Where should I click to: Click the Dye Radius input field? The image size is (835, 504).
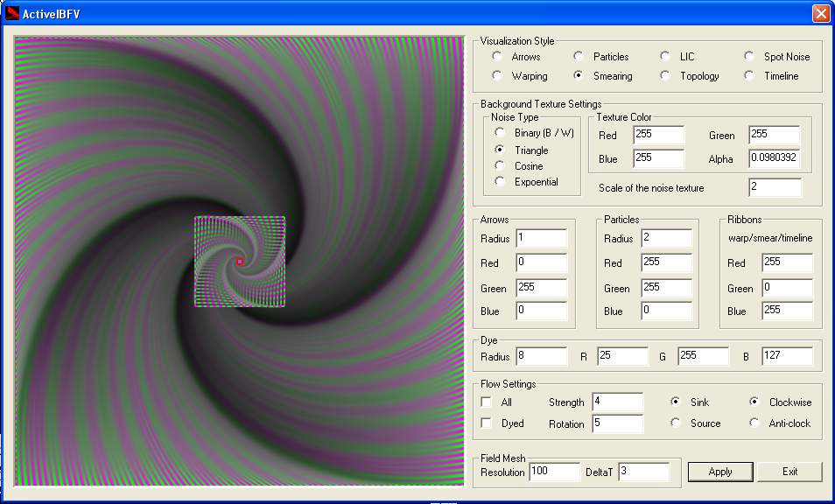click(541, 357)
